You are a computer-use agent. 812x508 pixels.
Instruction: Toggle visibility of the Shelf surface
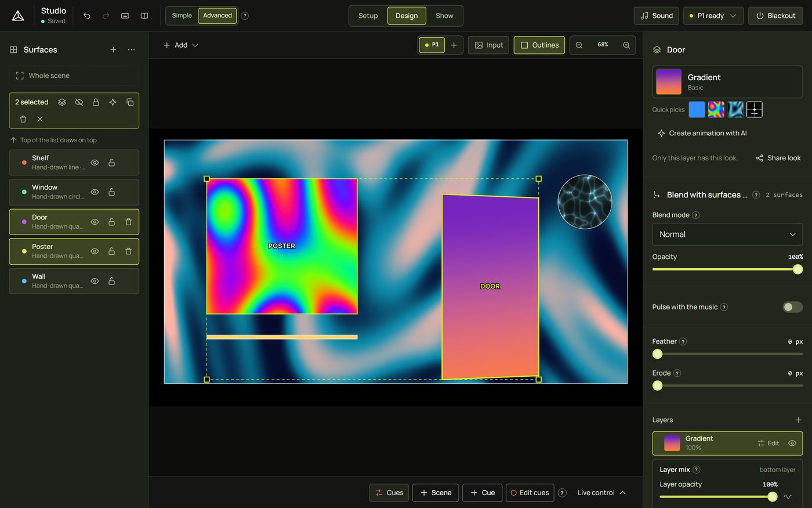tap(95, 163)
